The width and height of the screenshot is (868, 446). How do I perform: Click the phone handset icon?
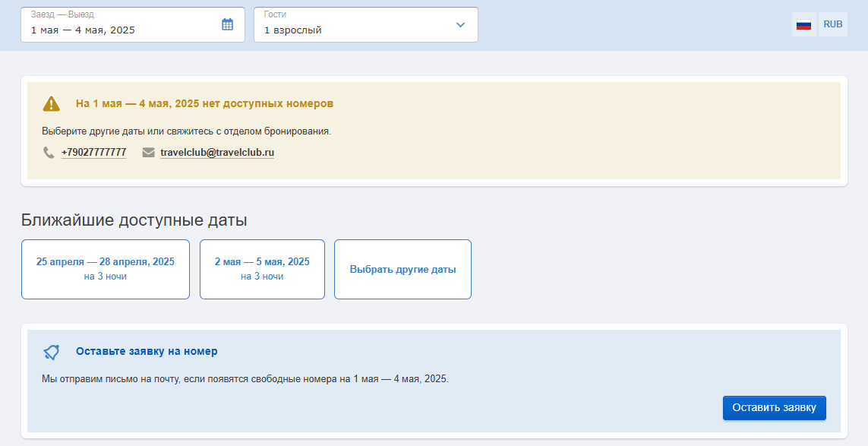49,153
